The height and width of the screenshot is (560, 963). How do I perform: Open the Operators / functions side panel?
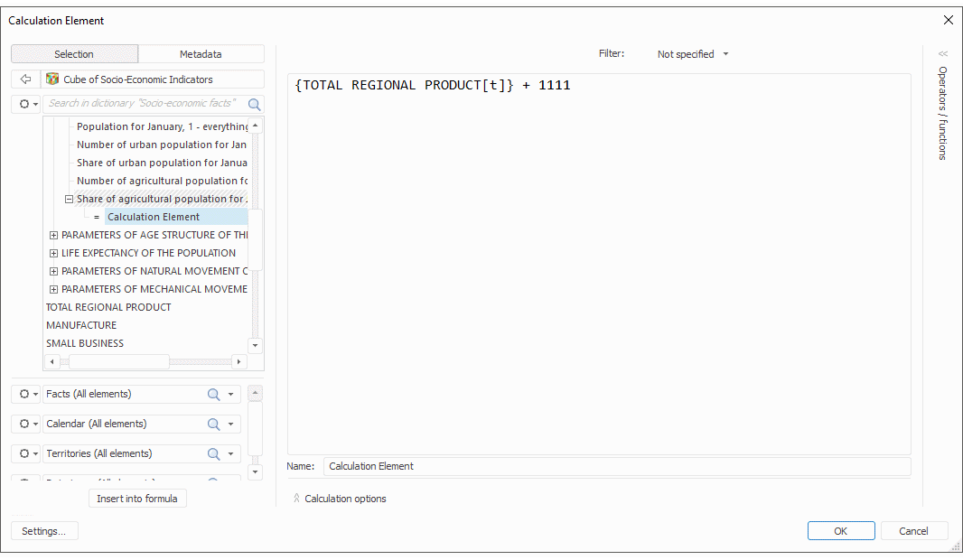click(943, 113)
